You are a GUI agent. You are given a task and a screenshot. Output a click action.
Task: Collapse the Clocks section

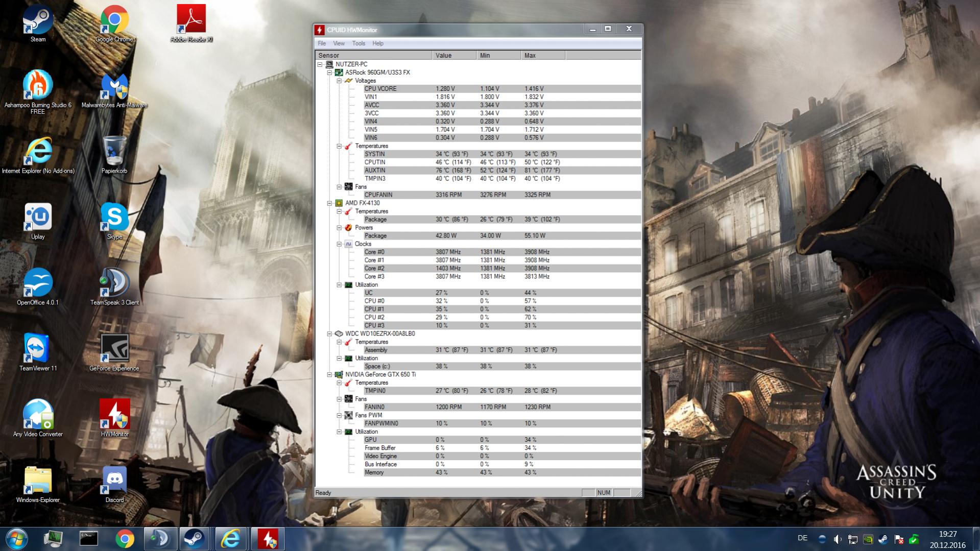pyautogui.click(x=339, y=244)
